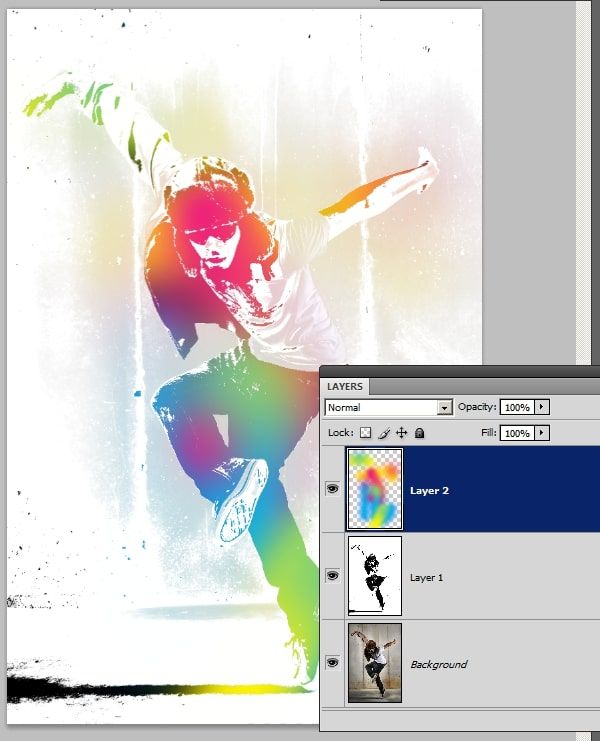Image resolution: width=600 pixels, height=741 pixels.
Task: Select the Background layer by name
Action: coord(438,664)
